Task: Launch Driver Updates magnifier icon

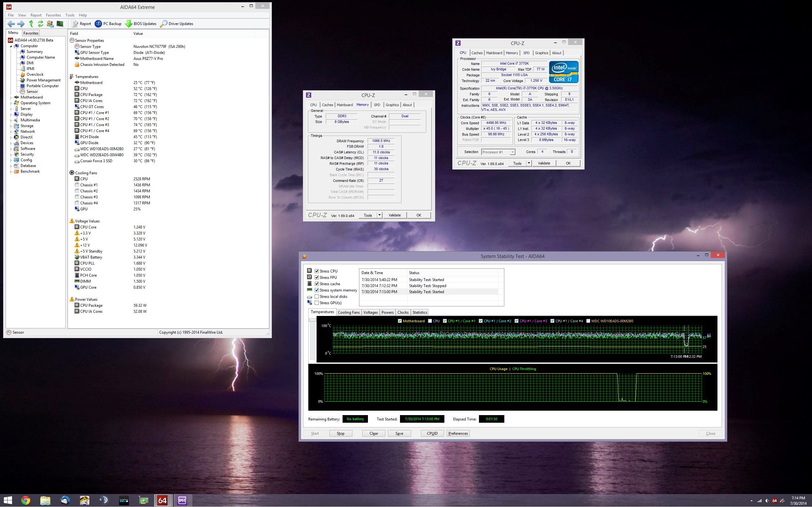Action: pyautogui.click(x=164, y=23)
